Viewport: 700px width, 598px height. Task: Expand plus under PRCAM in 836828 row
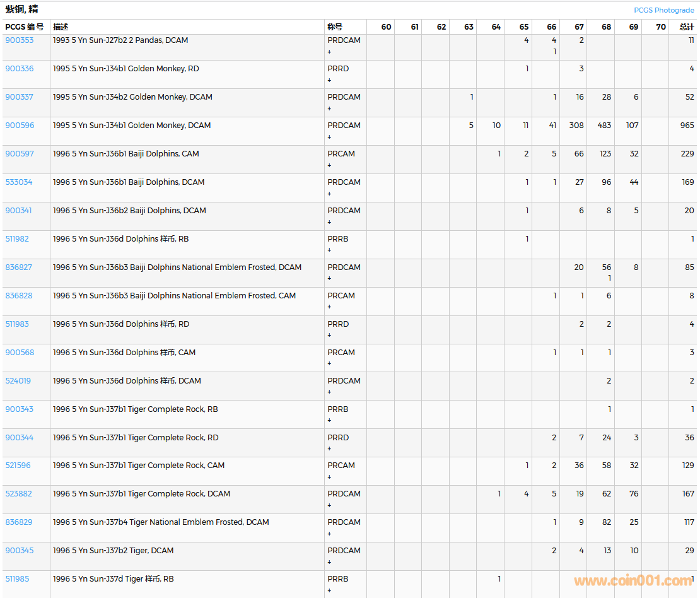coord(329,307)
